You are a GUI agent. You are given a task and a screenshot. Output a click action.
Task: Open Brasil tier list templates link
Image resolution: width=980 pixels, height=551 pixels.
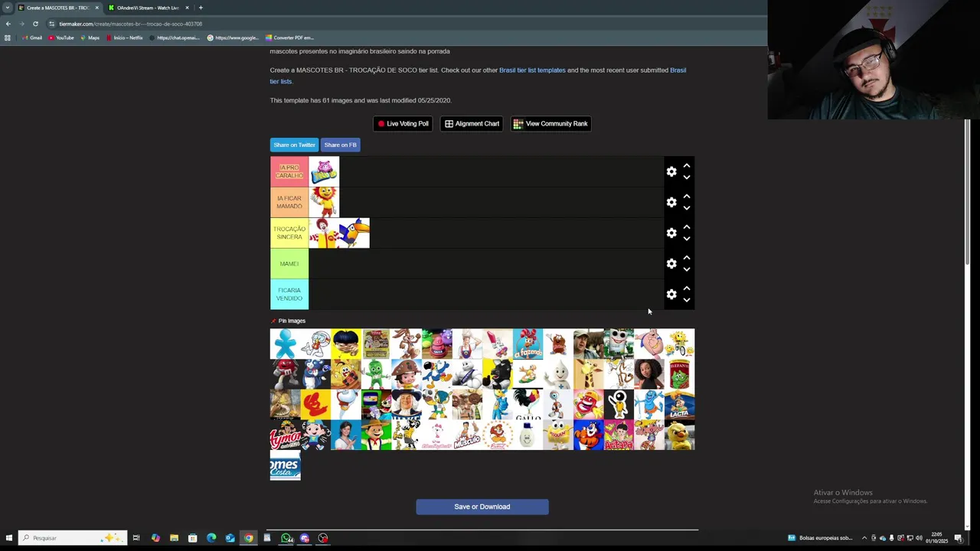(532, 70)
